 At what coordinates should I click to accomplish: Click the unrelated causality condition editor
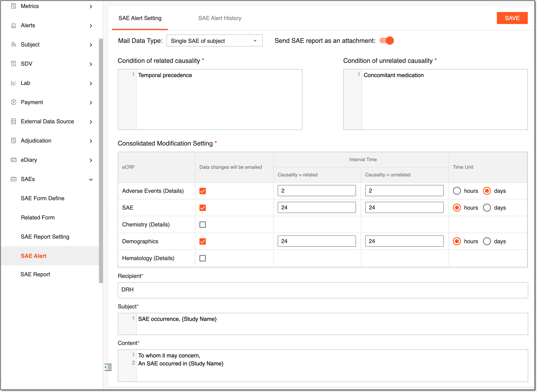435,99
